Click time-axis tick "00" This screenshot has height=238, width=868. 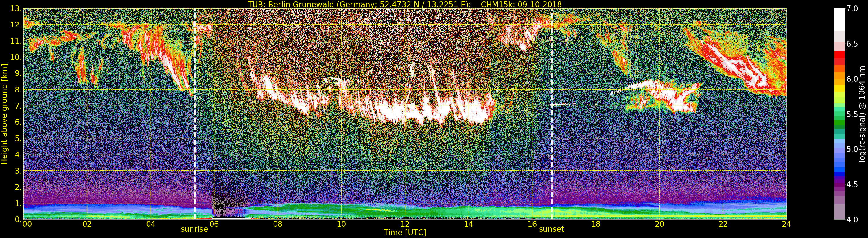point(27,224)
